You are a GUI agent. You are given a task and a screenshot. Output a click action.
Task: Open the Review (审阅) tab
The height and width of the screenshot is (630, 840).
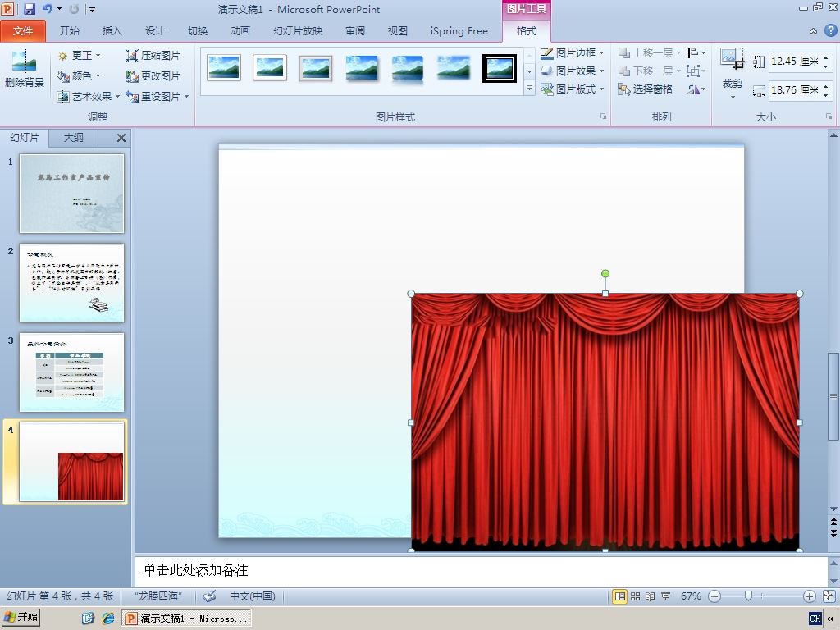pyautogui.click(x=354, y=31)
